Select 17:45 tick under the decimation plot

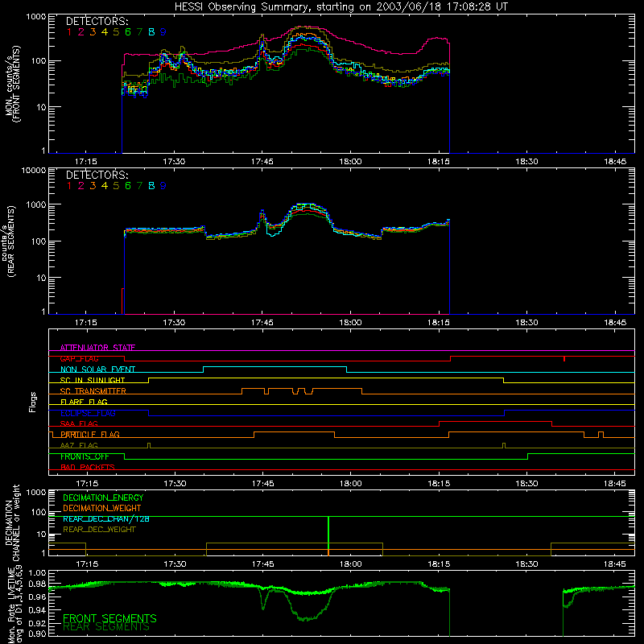262,564
